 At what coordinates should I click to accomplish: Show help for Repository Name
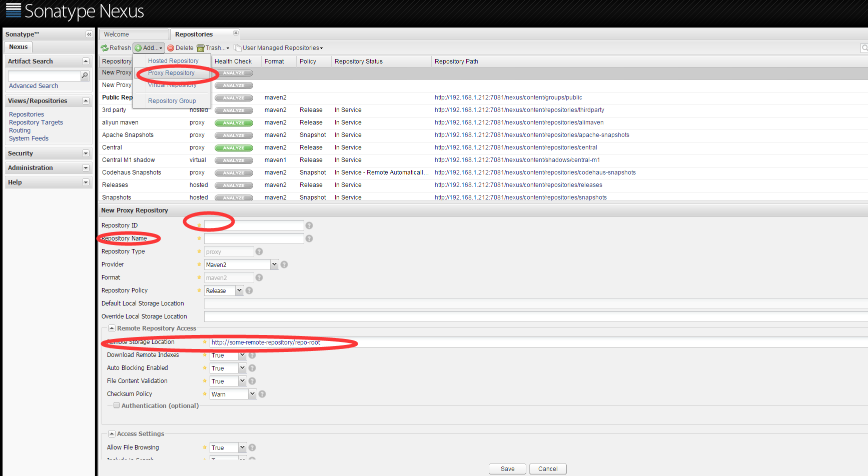point(309,238)
